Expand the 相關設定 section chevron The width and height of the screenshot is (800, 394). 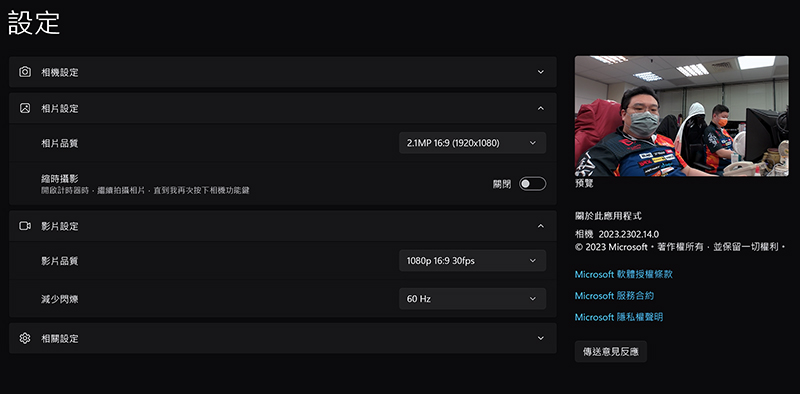[541, 338]
